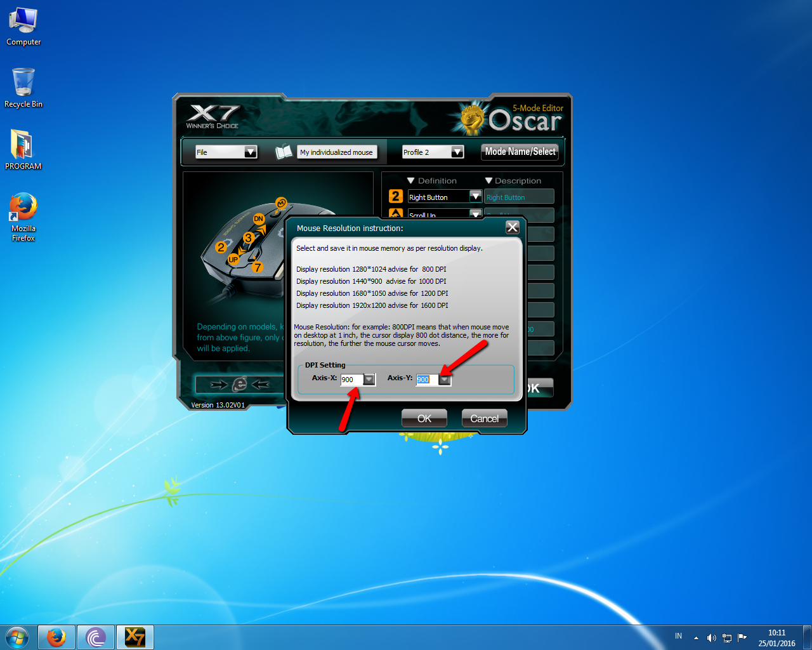Click the 1440*900 advise for 1000 DPI line
Image resolution: width=812 pixels, height=650 pixels.
371,281
